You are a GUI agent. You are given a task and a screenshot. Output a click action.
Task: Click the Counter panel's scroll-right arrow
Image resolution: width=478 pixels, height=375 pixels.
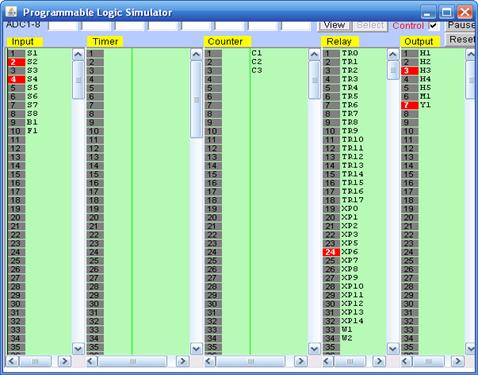[300, 361]
